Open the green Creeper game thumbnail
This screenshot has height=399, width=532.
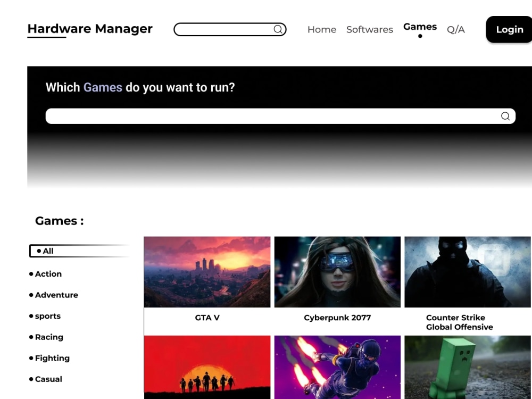[468, 367]
